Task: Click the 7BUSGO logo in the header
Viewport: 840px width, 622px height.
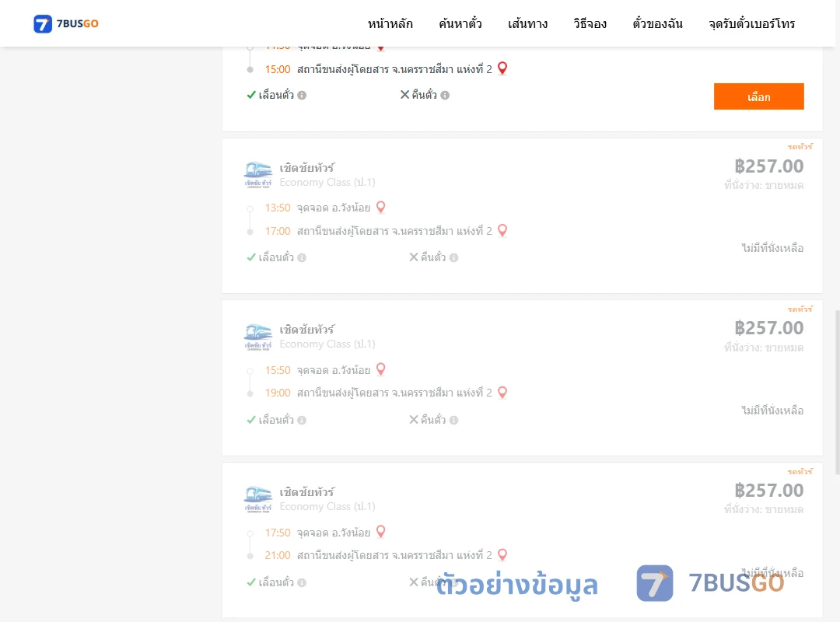Action: click(66, 23)
